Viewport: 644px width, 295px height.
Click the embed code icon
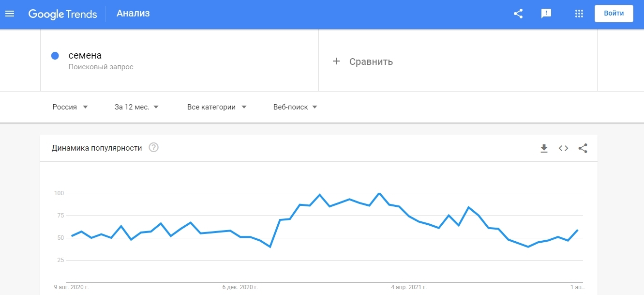[x=563, y=148]
